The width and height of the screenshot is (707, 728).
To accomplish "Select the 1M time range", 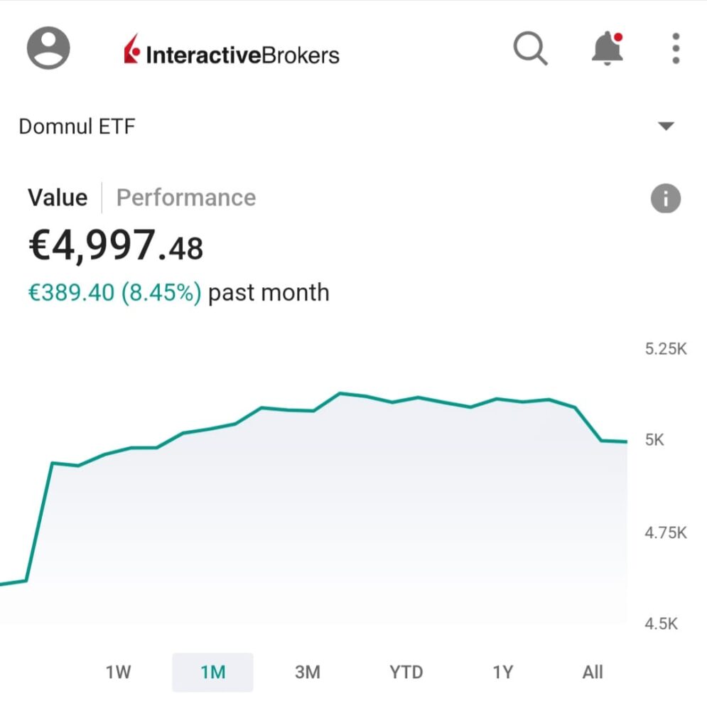I will click(x=212, y=672).
